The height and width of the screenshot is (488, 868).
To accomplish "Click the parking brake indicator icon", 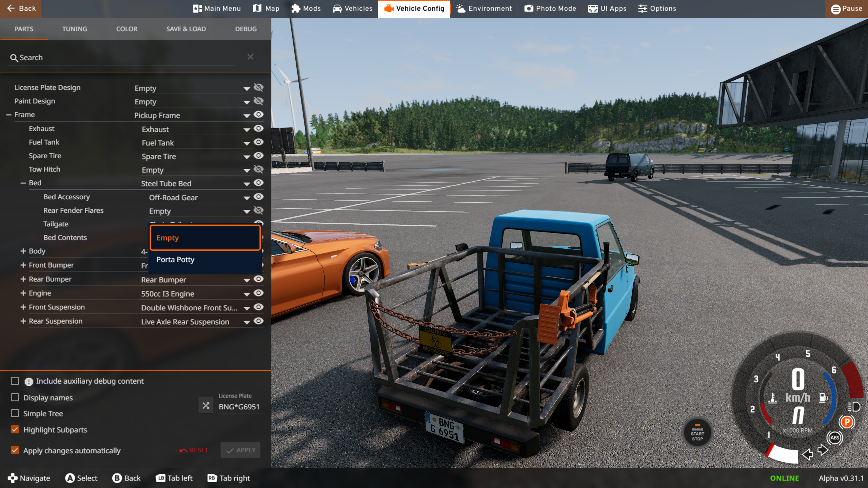I will 847,422.
